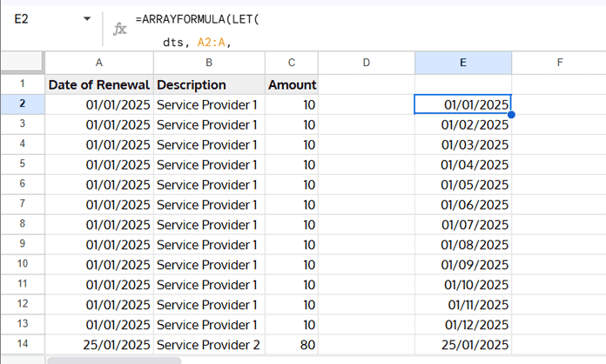Select row 11 header
The width and height of the screenshot is (606, 364).
point(23,285)
